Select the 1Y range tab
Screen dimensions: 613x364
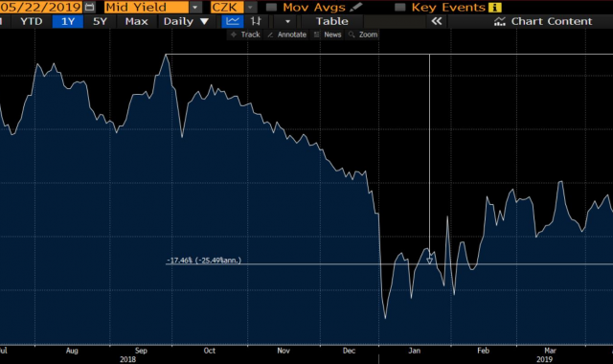68,21
